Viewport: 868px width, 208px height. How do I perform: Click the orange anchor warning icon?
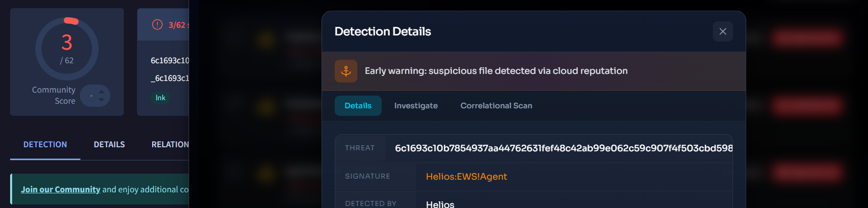(346, 71)
